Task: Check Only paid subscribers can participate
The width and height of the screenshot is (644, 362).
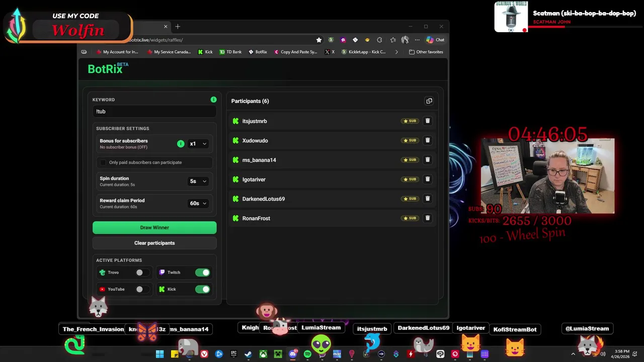Action: coord(103,162)
